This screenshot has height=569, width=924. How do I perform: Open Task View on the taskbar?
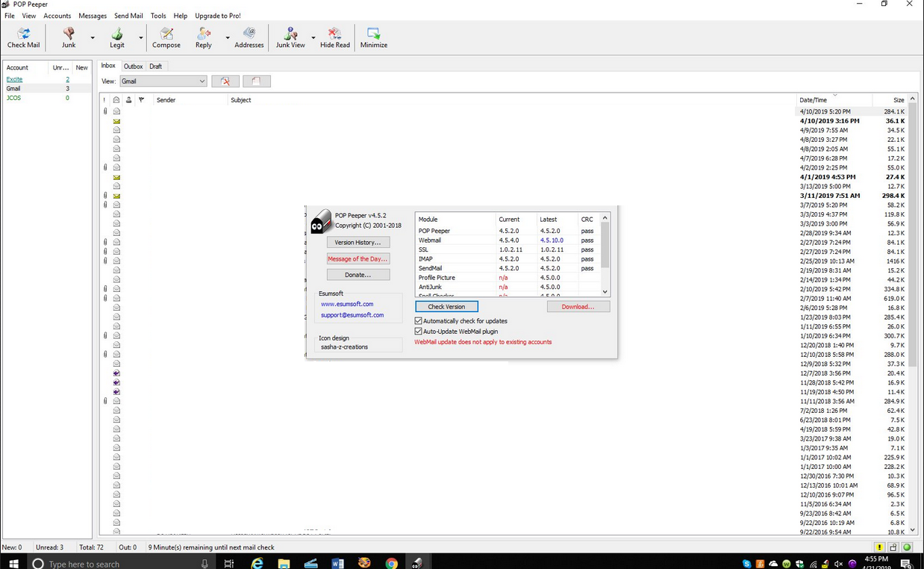pos(228,564)
